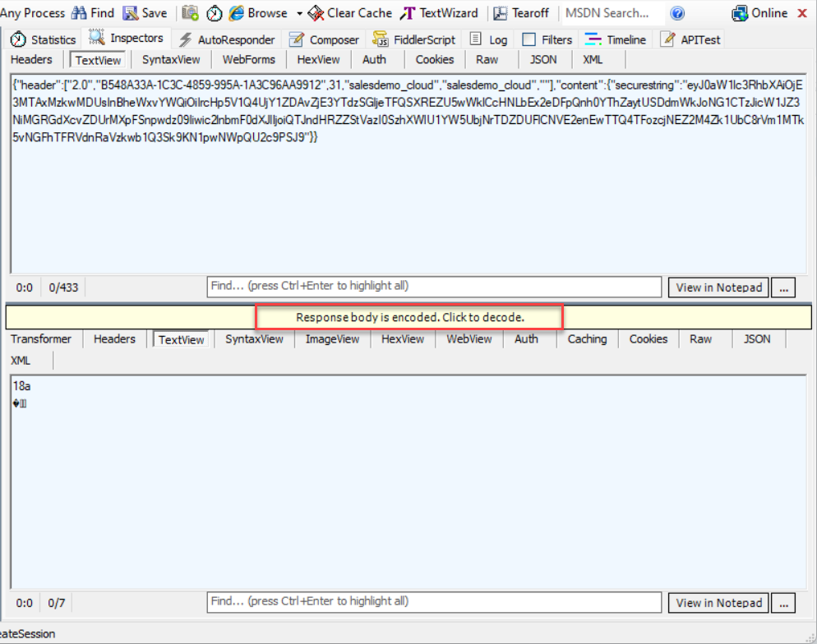Open the AutoResponder tab

pos(227,39)
